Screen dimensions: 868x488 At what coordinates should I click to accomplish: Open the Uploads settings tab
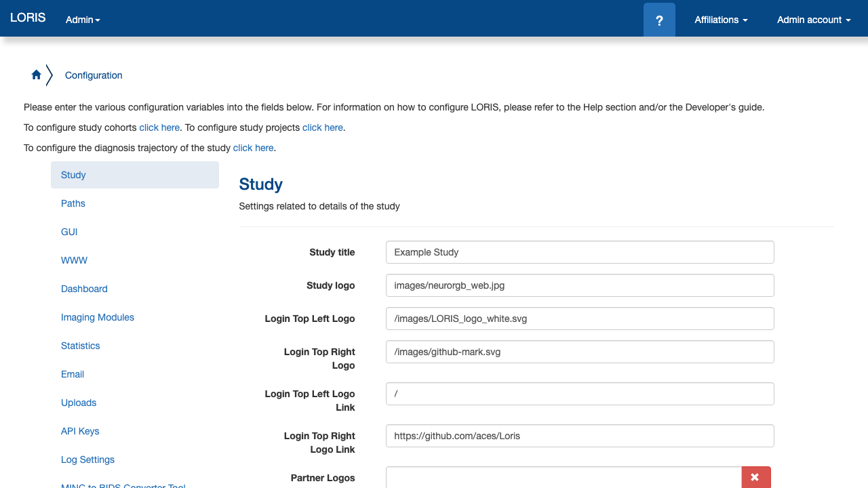click(x=135, y=403)
